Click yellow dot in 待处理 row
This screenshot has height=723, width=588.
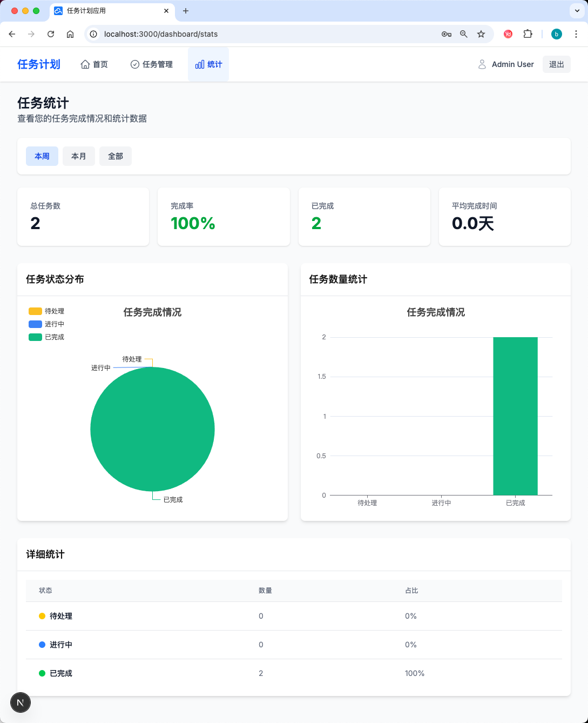[x=42, y=616]
